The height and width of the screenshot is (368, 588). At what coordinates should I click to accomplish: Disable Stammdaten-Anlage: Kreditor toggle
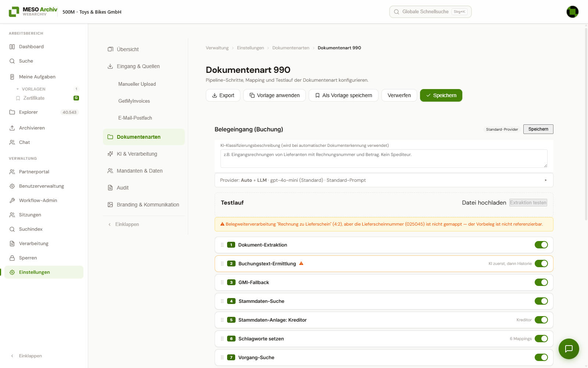541,320
